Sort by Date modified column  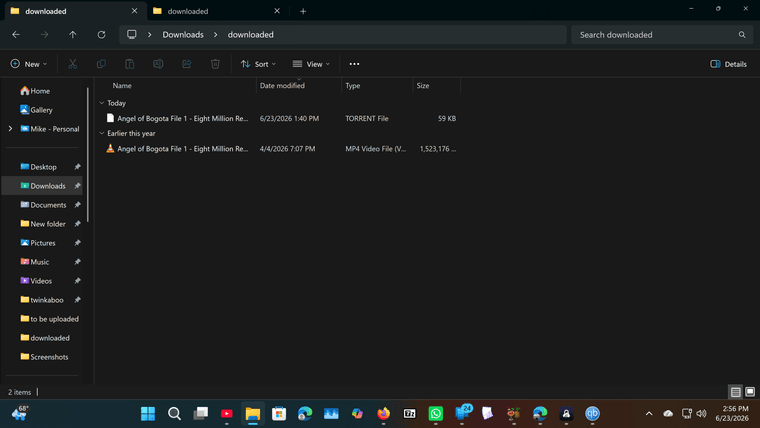[x=282, y=86]
